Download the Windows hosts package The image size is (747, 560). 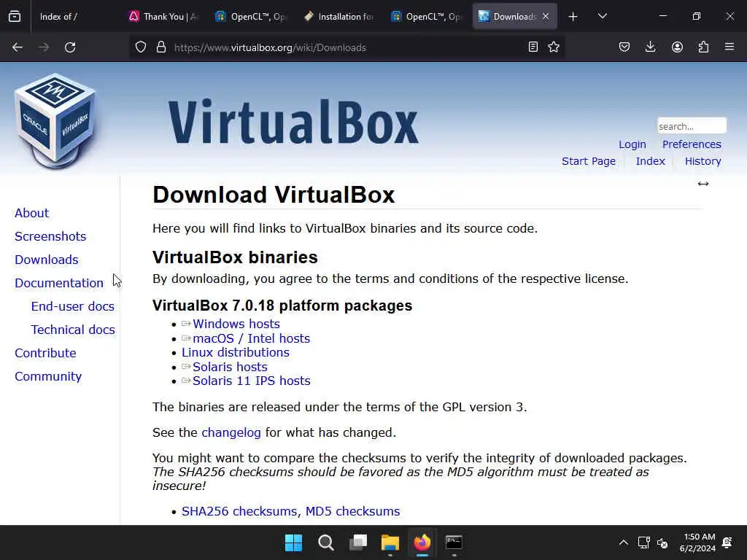236,324
